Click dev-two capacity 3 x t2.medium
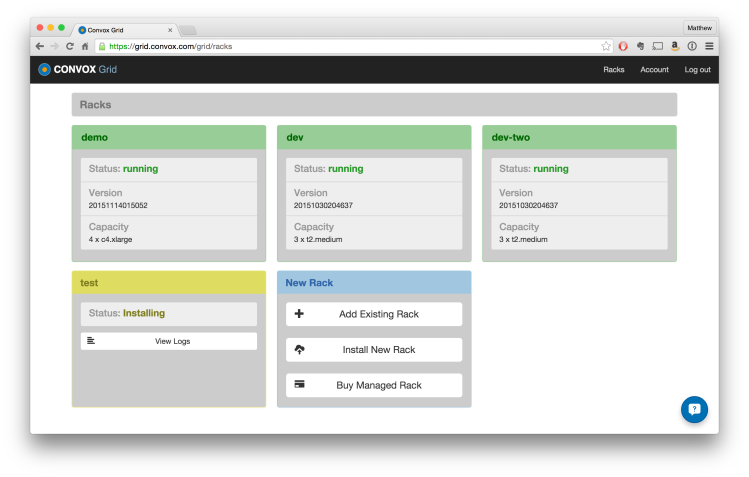The height and width of the screenshot is (477, 749). (524, 239)
